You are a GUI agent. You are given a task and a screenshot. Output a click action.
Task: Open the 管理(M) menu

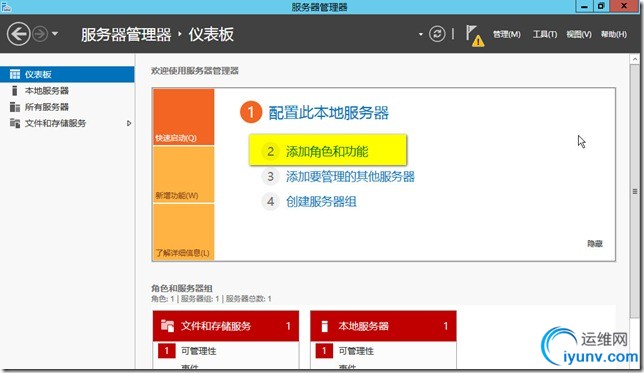tap(506, 35)
